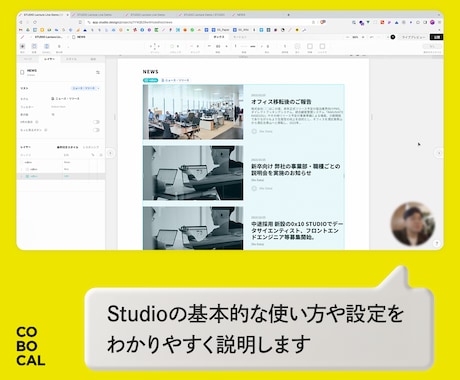This screenshot has height=380, width=460.
Task: Switch to the browser tab titled NEWS
Action: tap(257, 15)
